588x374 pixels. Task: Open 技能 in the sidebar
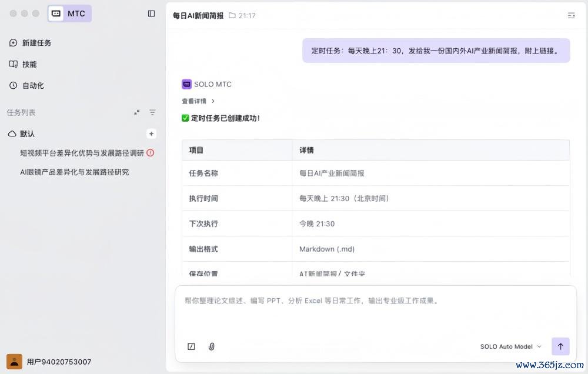[x=23, y=64]
